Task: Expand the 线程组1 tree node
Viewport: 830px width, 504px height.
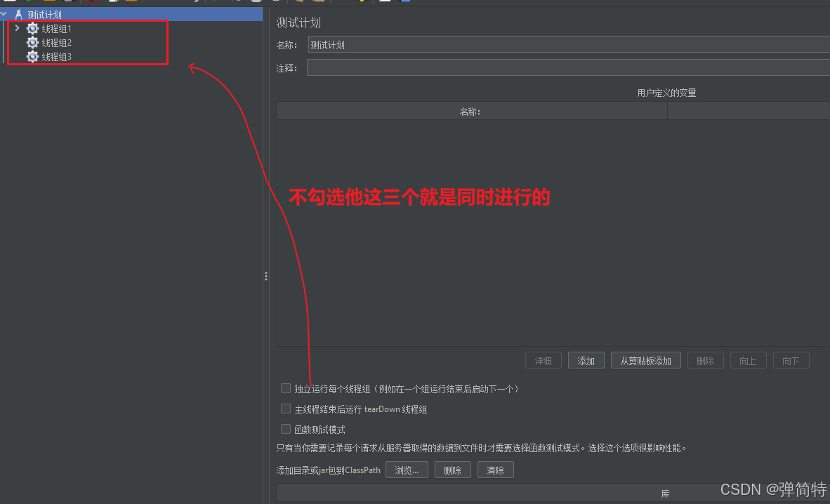Action: tap(16, 28)
